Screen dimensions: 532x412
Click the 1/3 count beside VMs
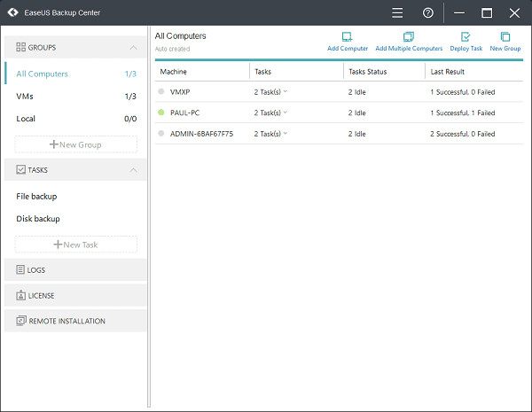coord(130,97)
